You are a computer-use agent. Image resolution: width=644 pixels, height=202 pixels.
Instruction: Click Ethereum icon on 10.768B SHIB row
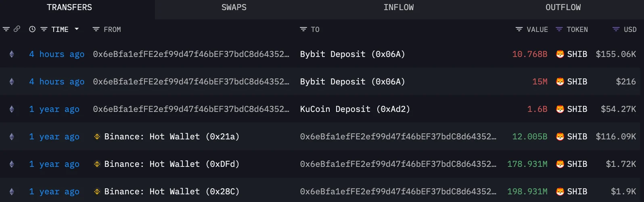point(12,54)
